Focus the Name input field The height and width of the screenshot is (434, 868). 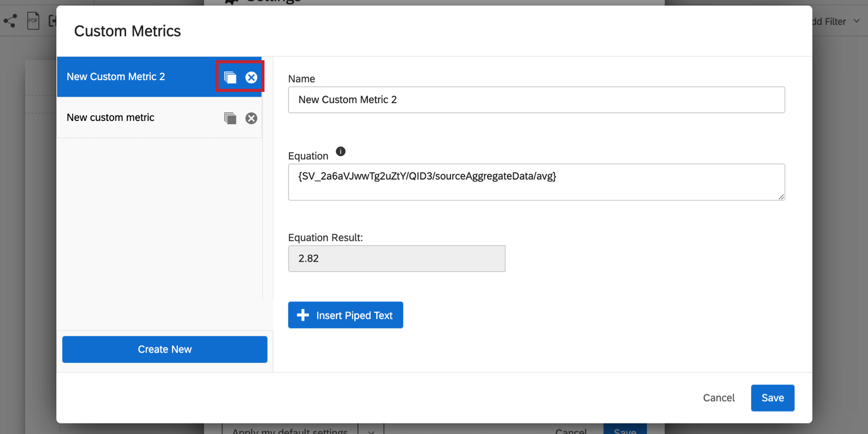(x=537, y=100)
